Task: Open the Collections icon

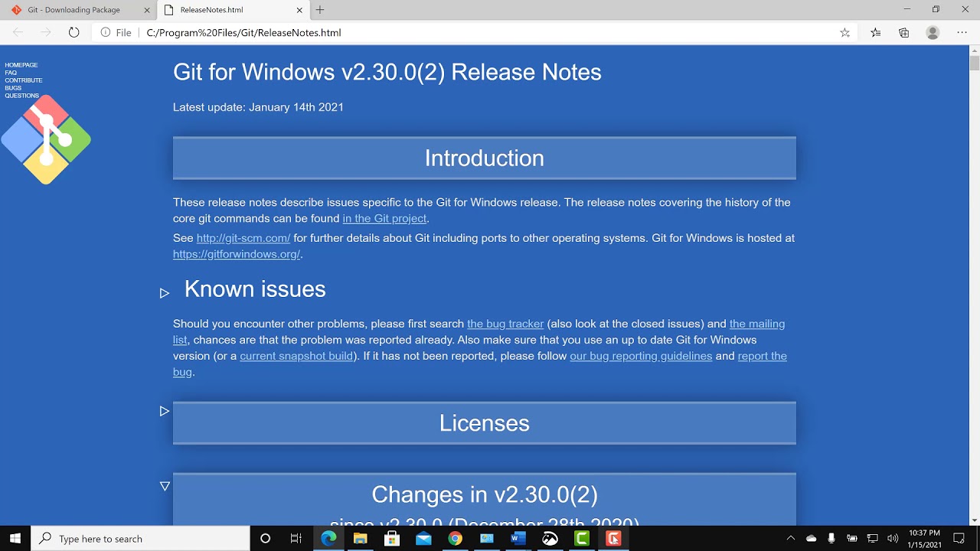Action: (904, 33)
